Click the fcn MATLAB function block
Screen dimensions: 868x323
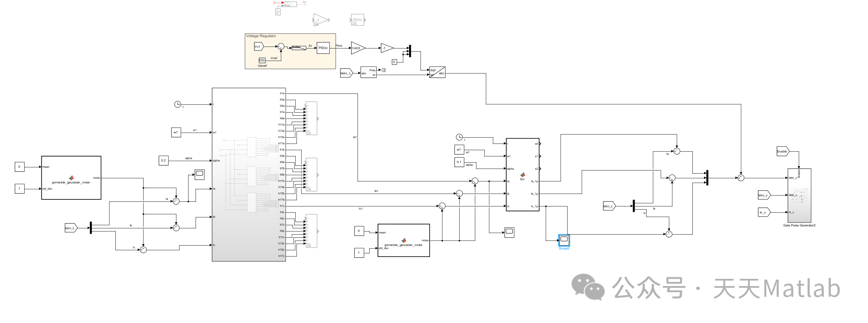[522, 174]
